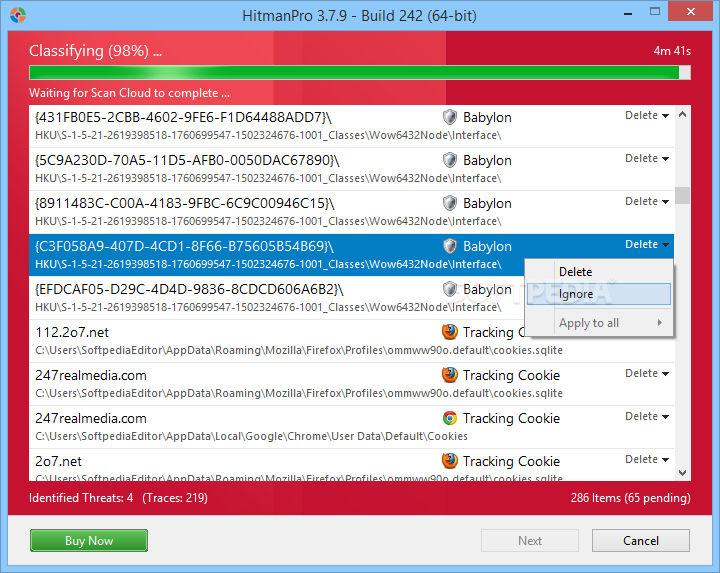The width and height of the screenshot is (720, 573).
Task: Click shield icon for {8911483C Babylon entry
Action: click(x=450, y=203)
